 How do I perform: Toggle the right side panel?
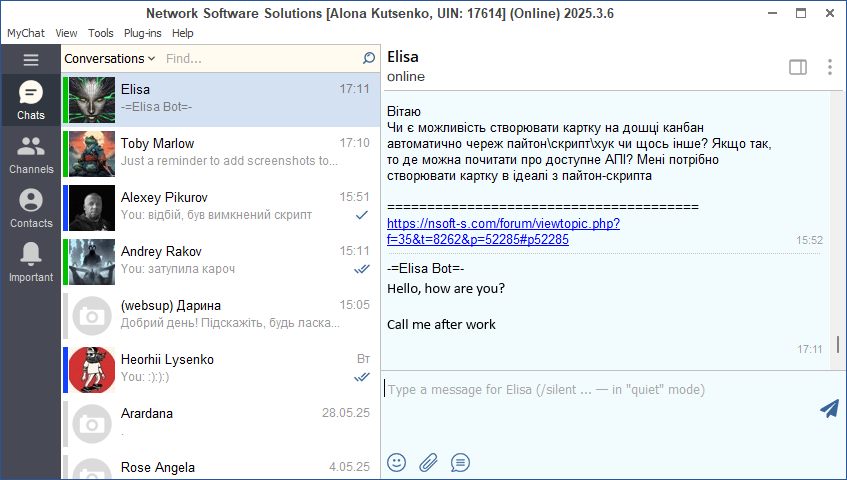click(797, 67)
